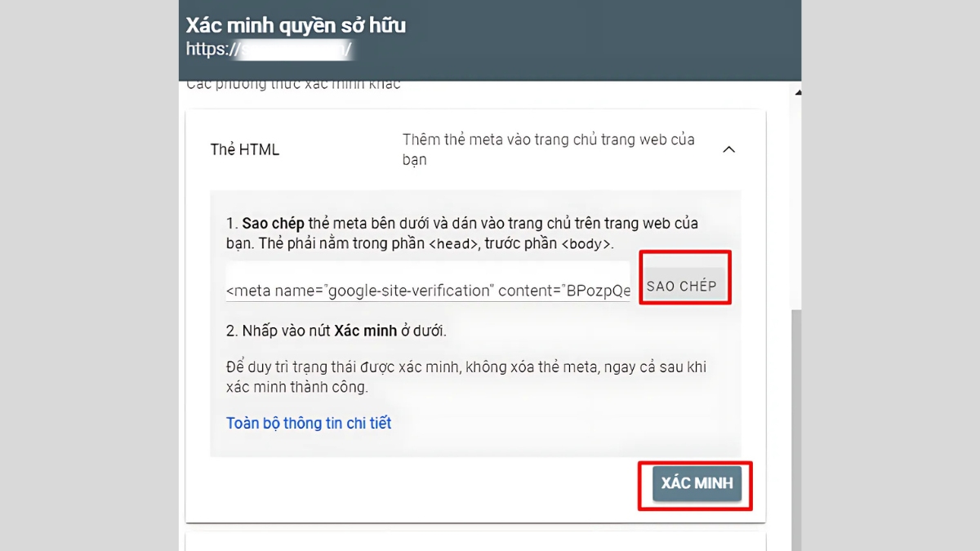Click the Thẻ HTML section title
Viewport: 980px width, 551px height.
click(245, 149)
